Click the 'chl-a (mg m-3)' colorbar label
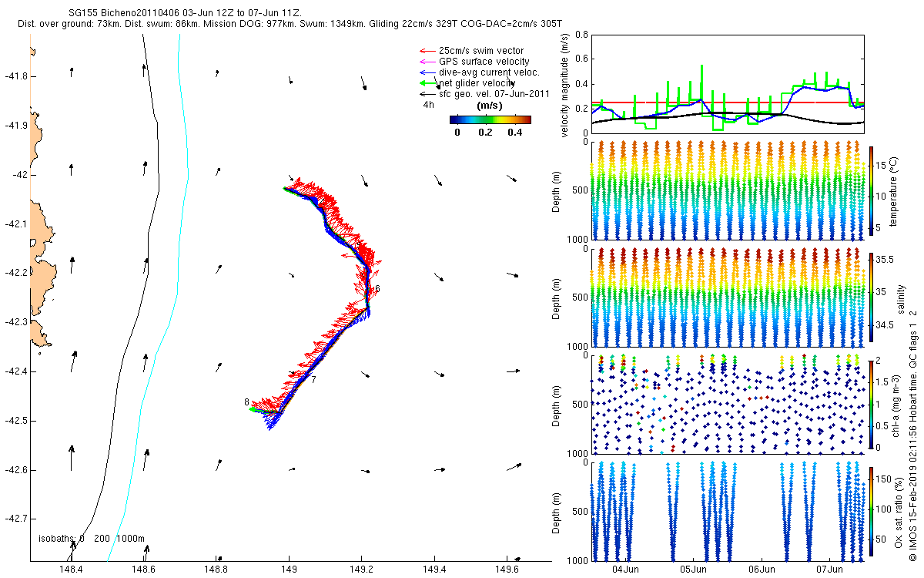 pyautogui.click(x=896, y=405)
